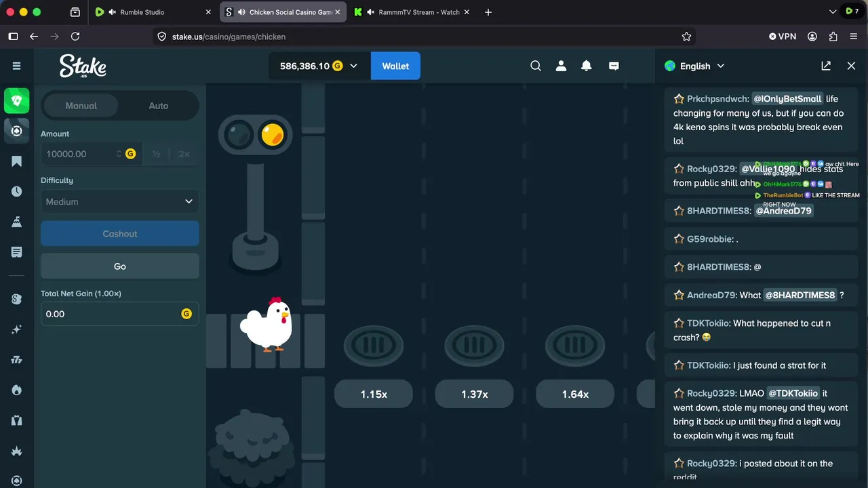Open browser extensions puzzle icon
This screenshot has width=868, height=488.
(x=833, y=37)
